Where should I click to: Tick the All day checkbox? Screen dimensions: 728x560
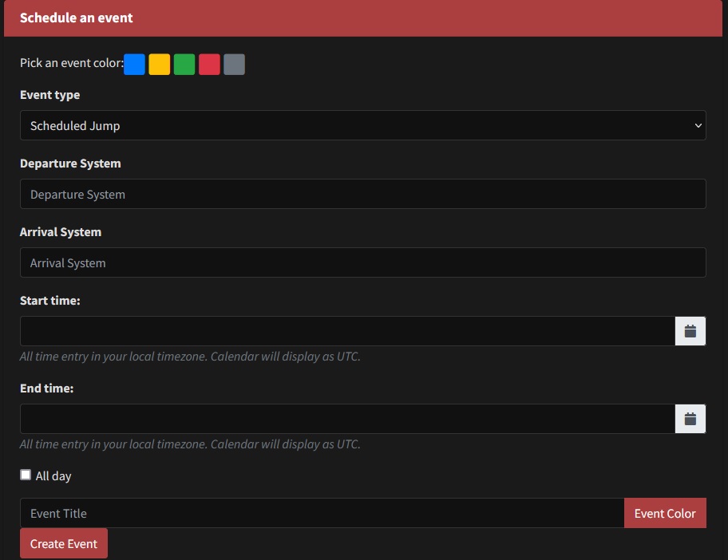click(26, 475)
